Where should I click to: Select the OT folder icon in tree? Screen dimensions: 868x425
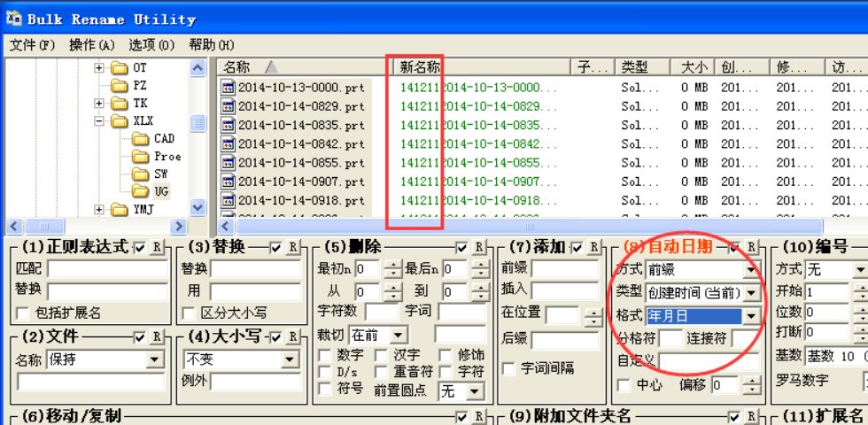[x=119, y=68]
